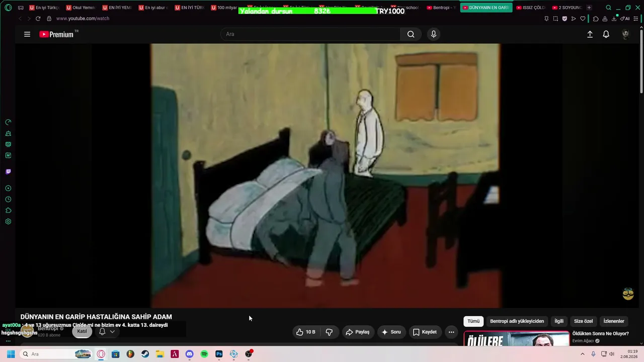This screenshot has width=644, height=362.
Task: Open GX Cleaner in Opera sidebar
Action: [x=8, y=133]
